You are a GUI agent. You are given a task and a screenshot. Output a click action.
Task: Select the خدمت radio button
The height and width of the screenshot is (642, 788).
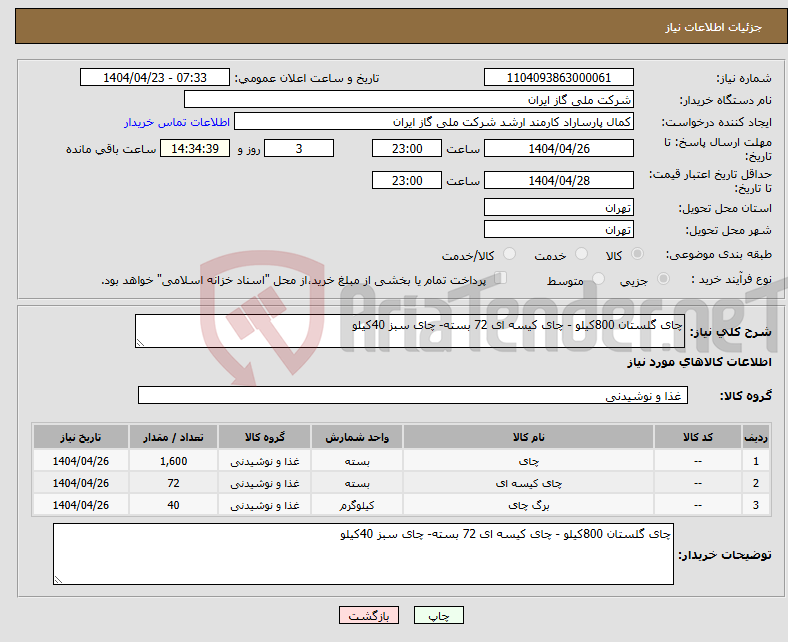point(581,254)
